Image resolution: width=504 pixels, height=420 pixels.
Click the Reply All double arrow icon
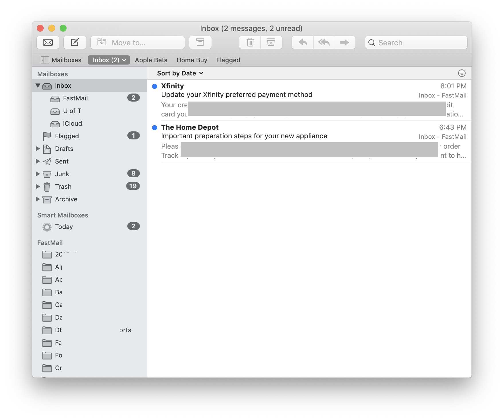(x=324, y=42)
